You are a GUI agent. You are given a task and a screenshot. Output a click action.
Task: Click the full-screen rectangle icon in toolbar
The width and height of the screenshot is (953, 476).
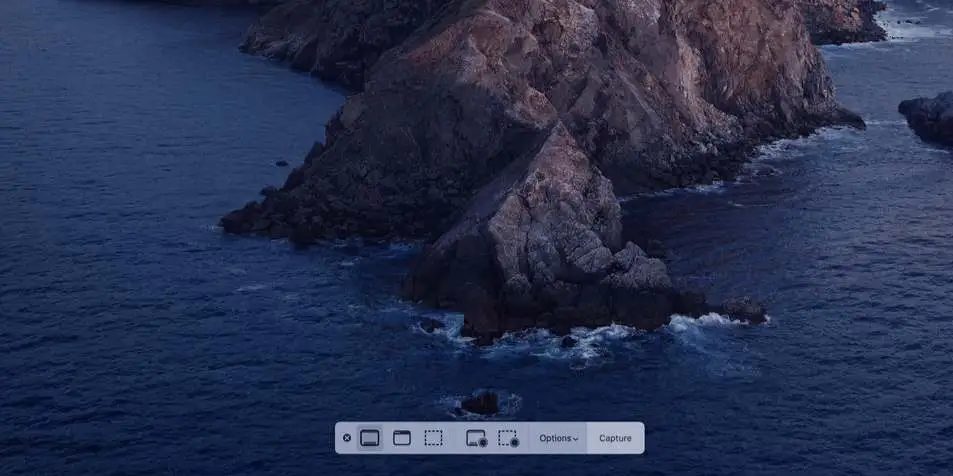click(370, 438)
